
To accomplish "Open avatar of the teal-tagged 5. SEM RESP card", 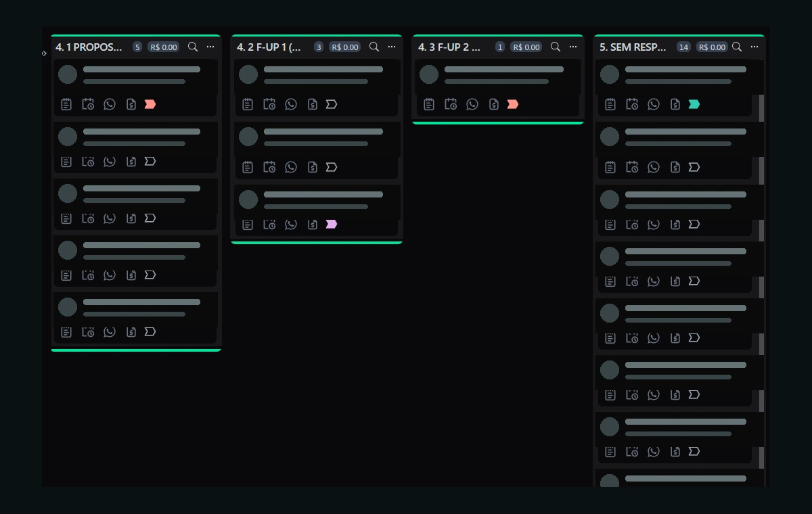I will (x=610, y=74).
